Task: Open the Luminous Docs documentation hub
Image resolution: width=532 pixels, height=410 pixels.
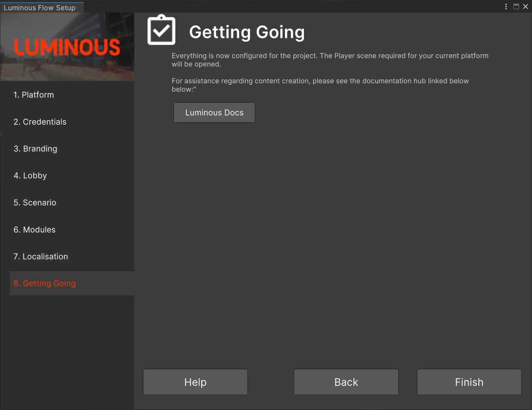Action: pos(214,112)
